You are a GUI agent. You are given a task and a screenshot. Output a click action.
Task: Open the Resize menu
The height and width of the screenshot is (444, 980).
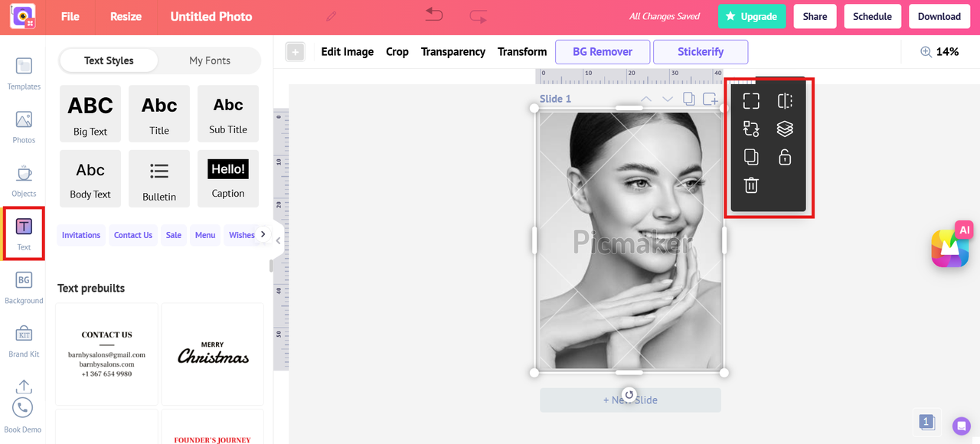(x=126, y=16)
